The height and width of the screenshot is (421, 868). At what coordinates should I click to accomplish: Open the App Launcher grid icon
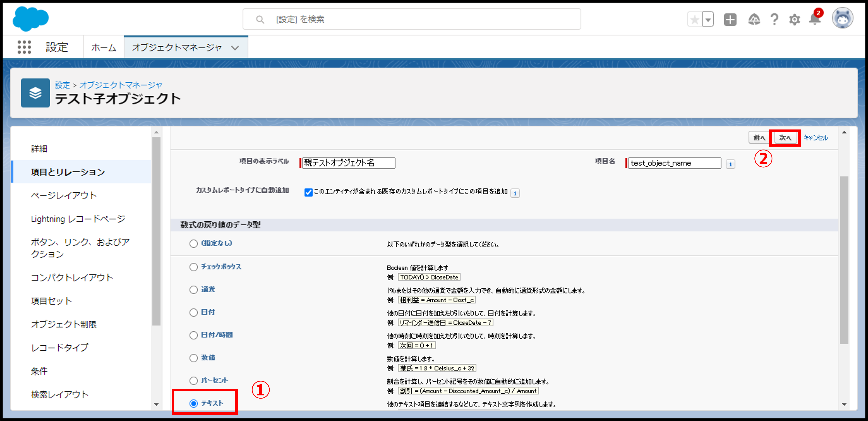tap(24, 47)
